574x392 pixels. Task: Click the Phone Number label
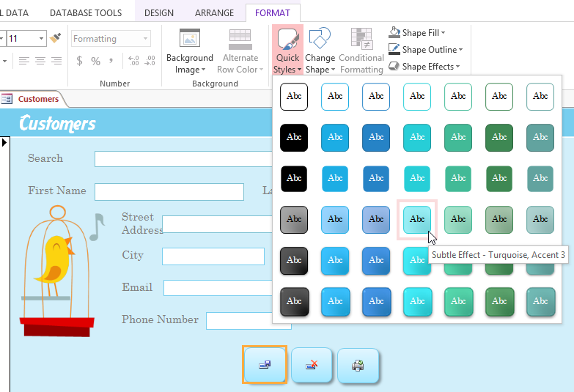tap(160, 319)
